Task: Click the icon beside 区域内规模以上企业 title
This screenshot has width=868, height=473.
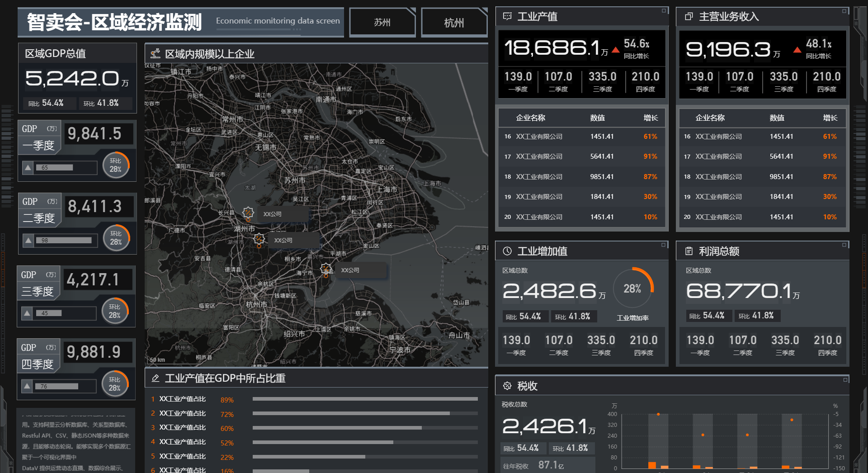Action: click(156, 54)
